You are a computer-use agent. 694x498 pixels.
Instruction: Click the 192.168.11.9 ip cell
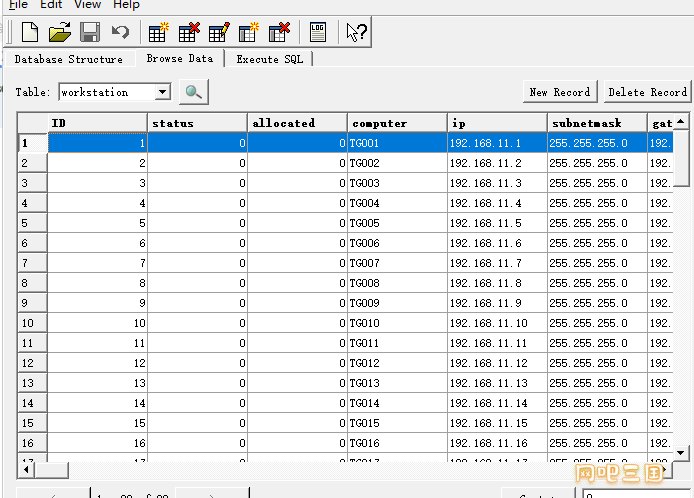pyautogui.click(x=497, y=303)
